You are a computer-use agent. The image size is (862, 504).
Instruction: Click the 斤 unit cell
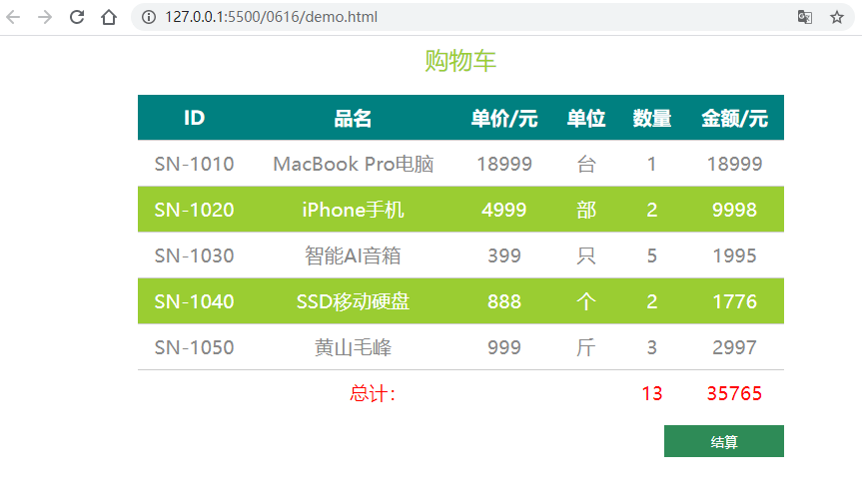(586, 347)
